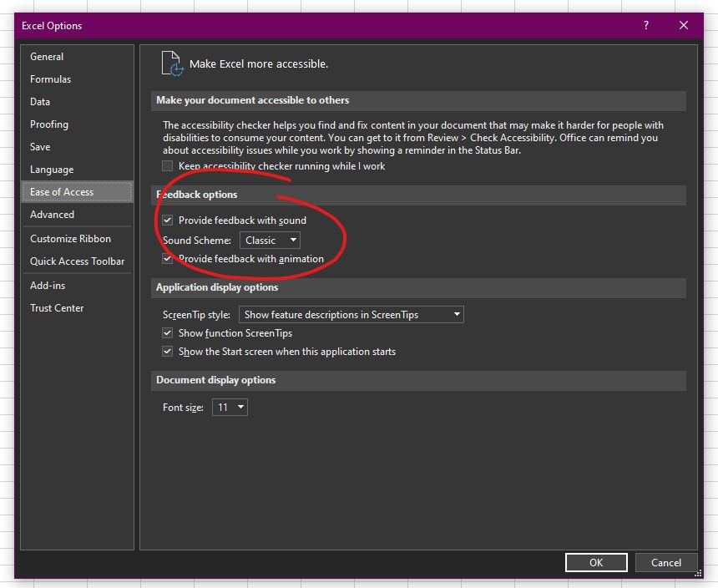The width and height of the screenshot is (718, 588).
Task: Close the Excel Options dialog
Action: coord(684,25)
